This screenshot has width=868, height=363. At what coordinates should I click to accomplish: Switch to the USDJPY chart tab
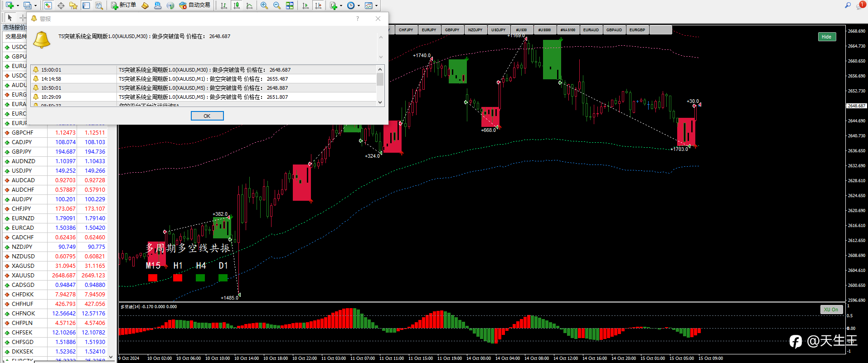pos(498,30)
